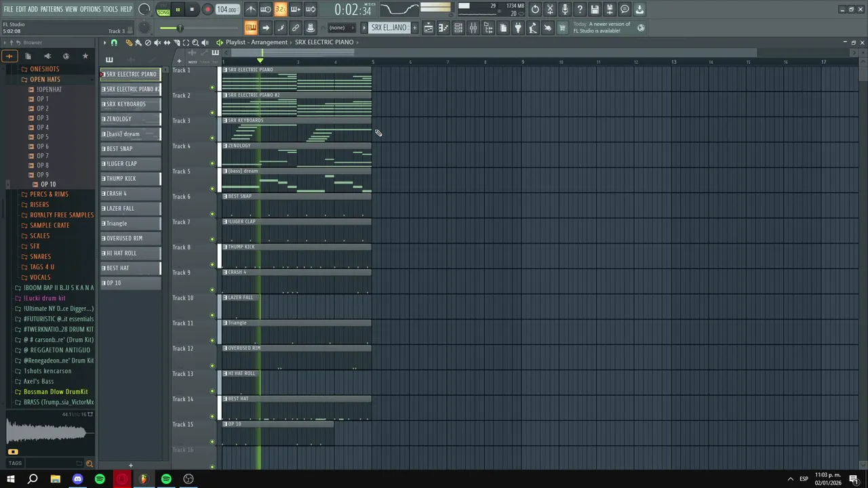Viewport: 868px width, 488px height.
Task: Expand the ONESHOTS folder
Action: click(x=45, y=69)
